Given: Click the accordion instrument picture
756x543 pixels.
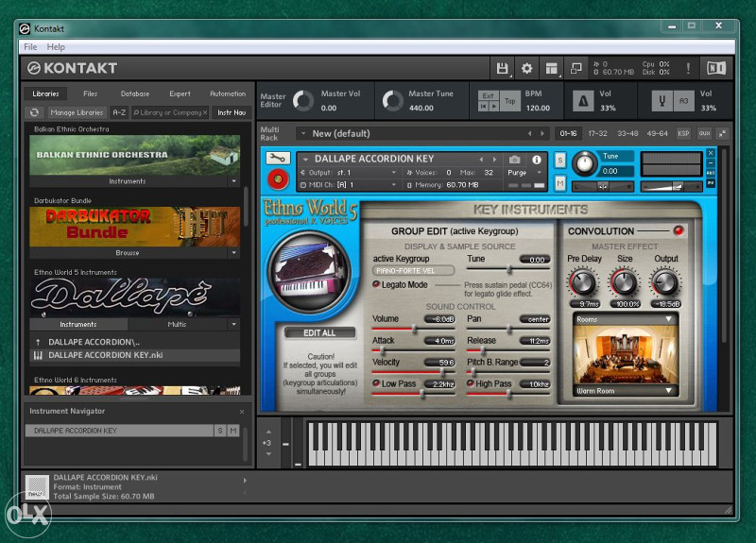Looking at the screenshot, I should click(x=308, y=270).
